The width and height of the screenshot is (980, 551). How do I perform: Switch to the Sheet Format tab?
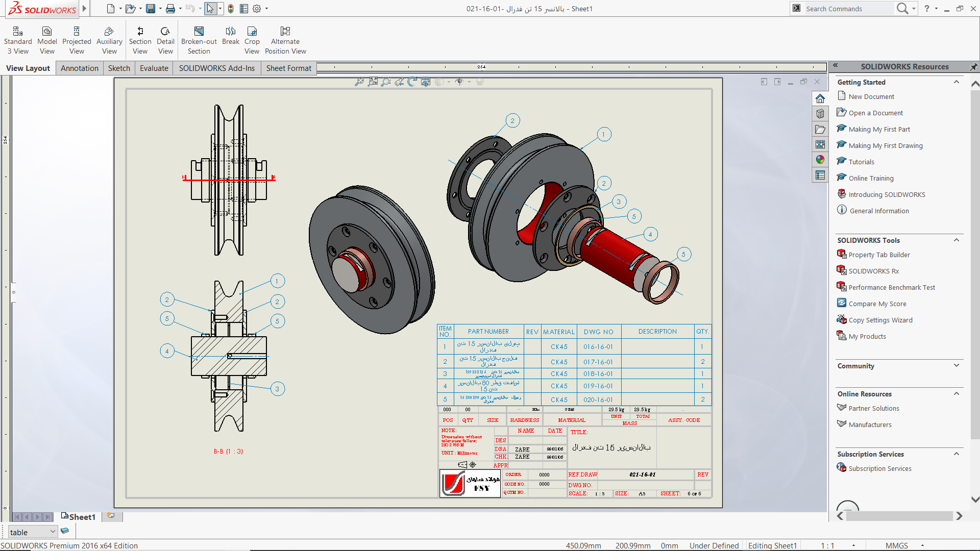pyautogui.click(x=288, y=68)
